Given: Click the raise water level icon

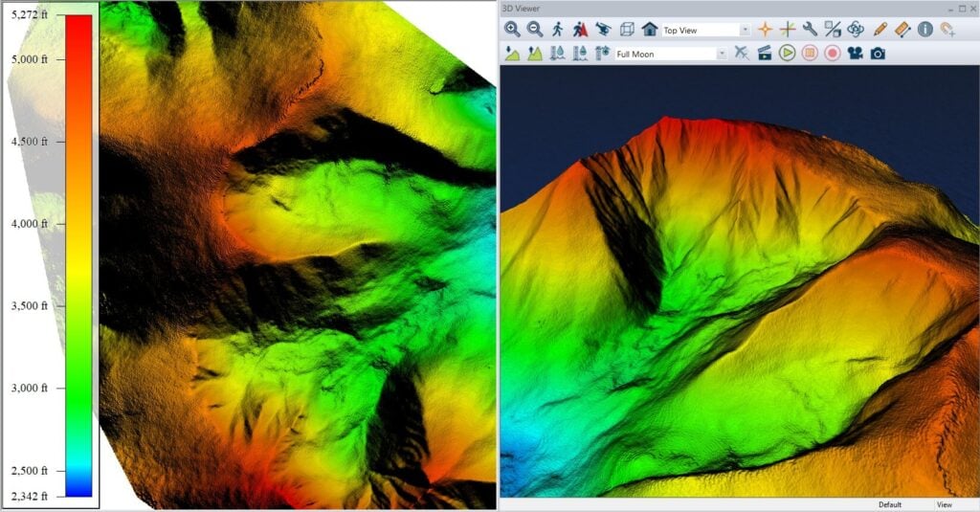Looking at the screenshot, I should (x=580, y=54).
